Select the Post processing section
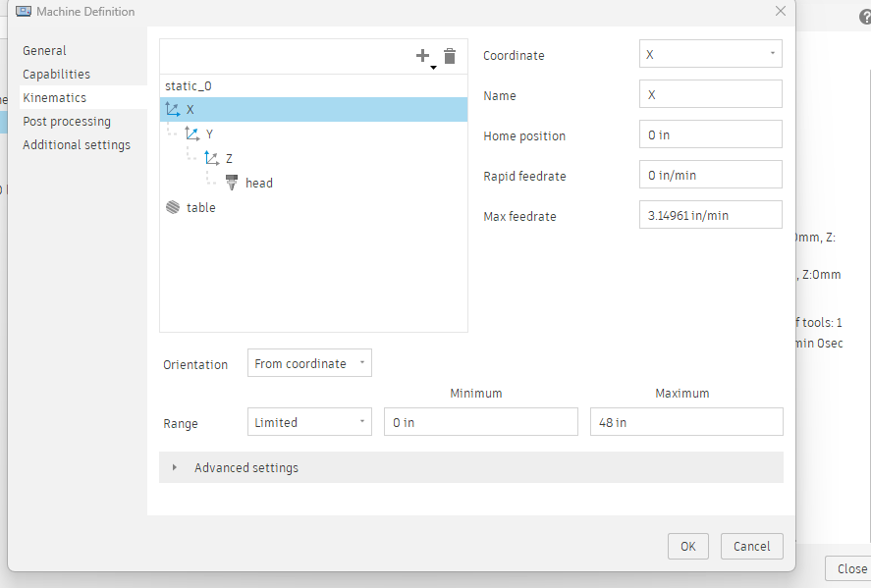 click(67, 121)
